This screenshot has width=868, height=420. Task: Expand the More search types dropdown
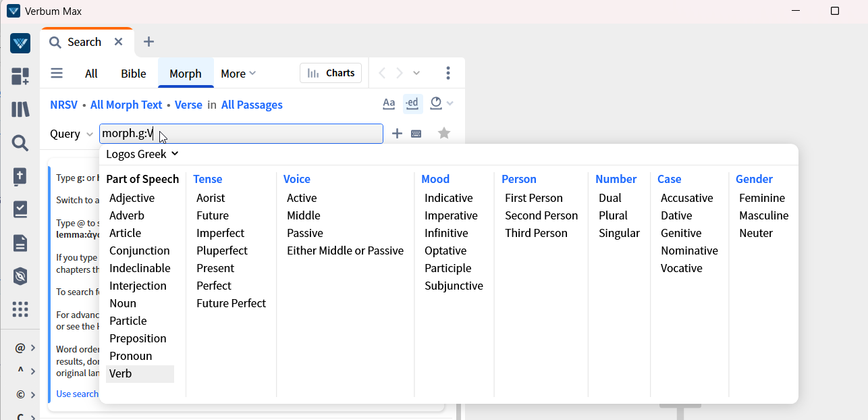pyautogui.click(x=238, y=74)
